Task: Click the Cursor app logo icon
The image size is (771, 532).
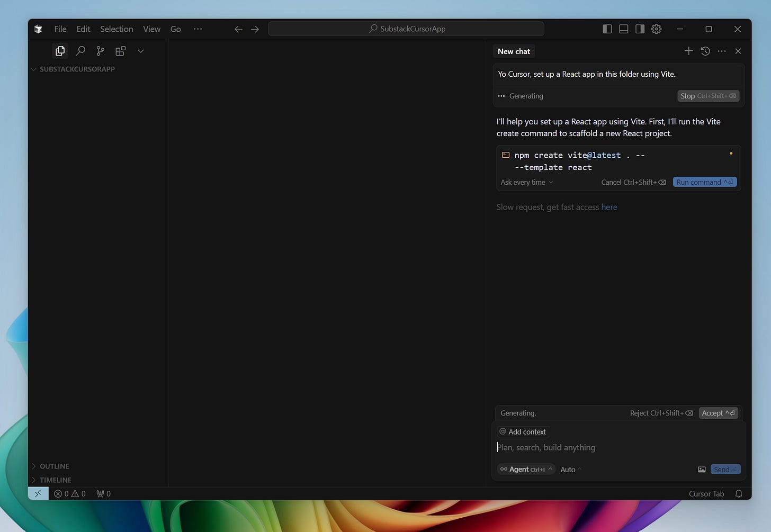Action: [38, 29]
